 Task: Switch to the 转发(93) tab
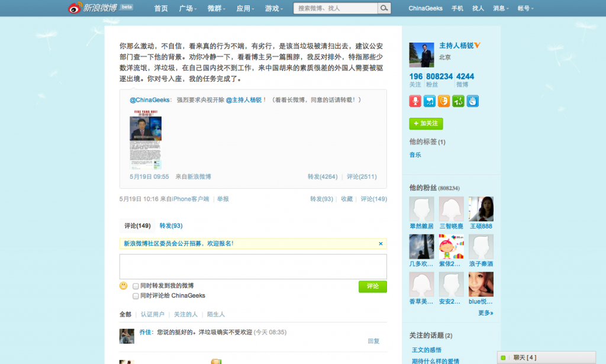[x=170, y=226]
